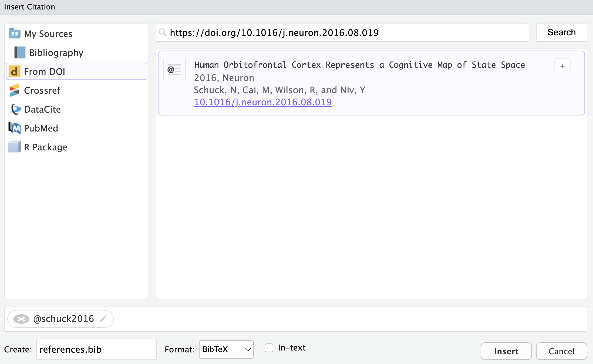Click the references.bib filename field
The width and height of the screenshot is (593, 364).
point(96,349)
